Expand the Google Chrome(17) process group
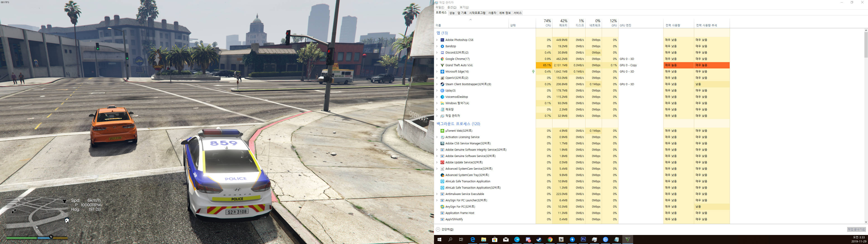 coord(437,59)
